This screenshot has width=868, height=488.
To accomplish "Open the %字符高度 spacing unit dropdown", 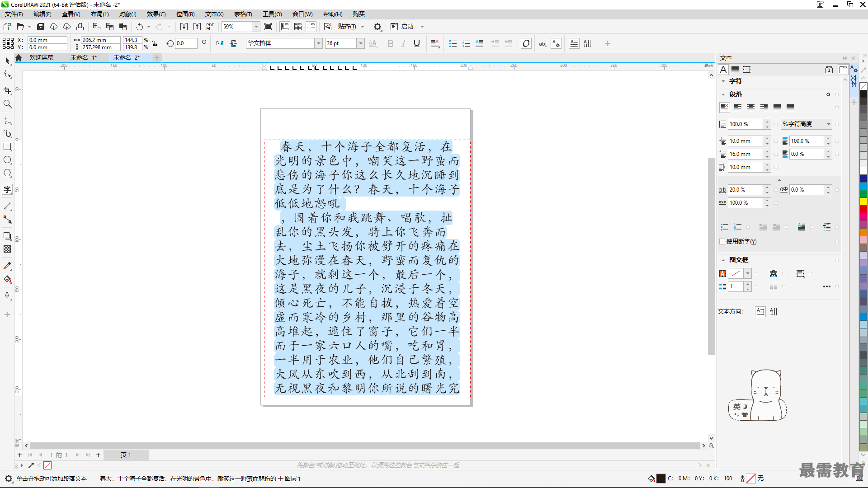I will click(807, 124).
